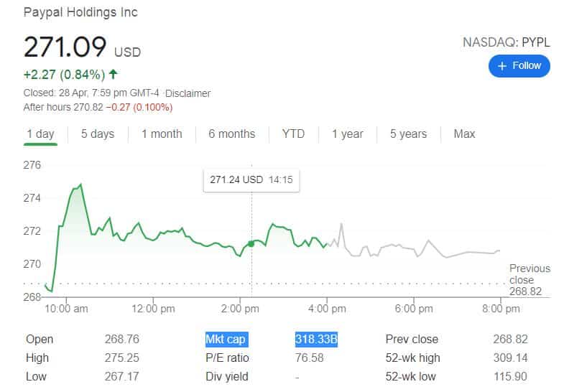Click the 10:00 am axis label
This screenshot has height=392, width=587.
(x=66, y=309)
